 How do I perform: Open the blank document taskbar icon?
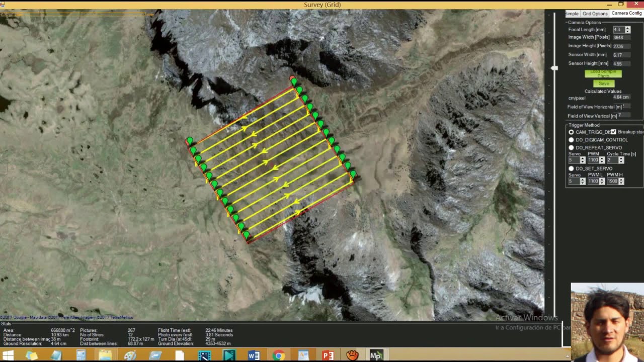180,355
